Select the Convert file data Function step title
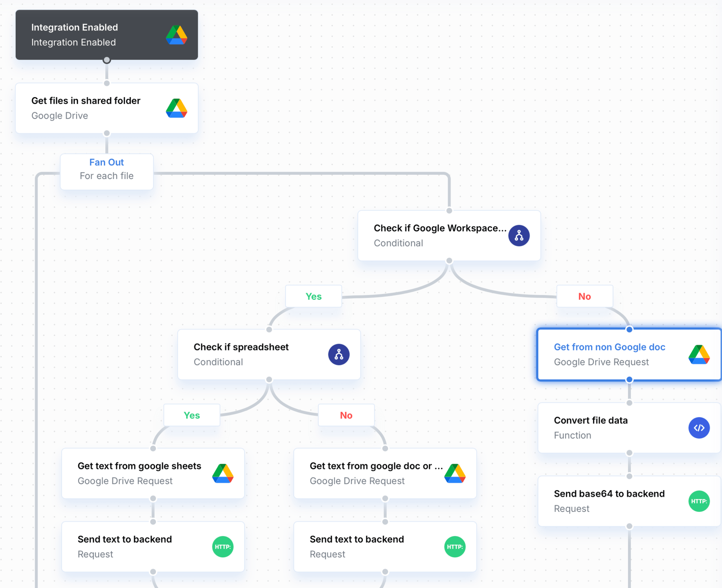Viewport: 722px width, 588px height. tap(590, 420)
